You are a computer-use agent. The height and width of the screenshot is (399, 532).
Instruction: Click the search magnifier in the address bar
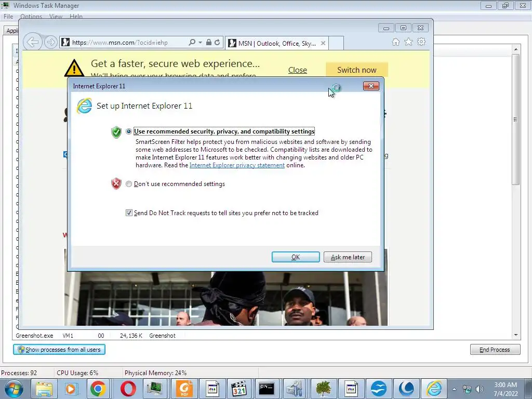[x=192, y=43]
